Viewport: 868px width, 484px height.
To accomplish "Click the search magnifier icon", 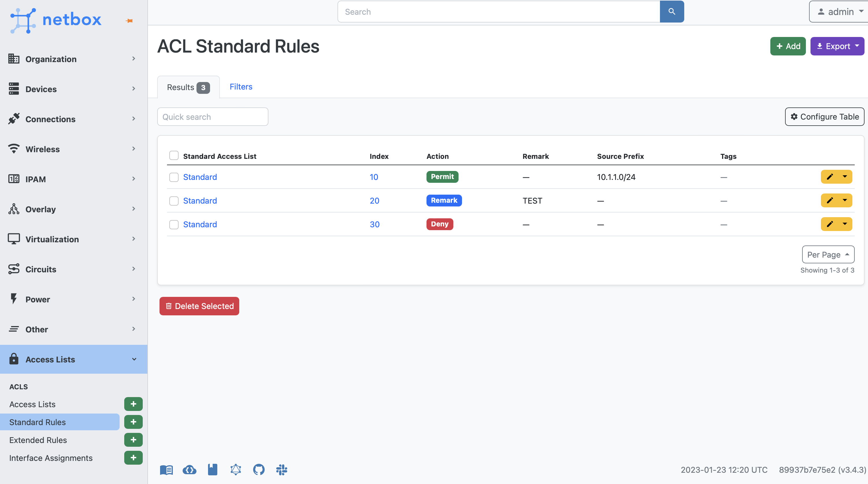I will pos(672,11).
